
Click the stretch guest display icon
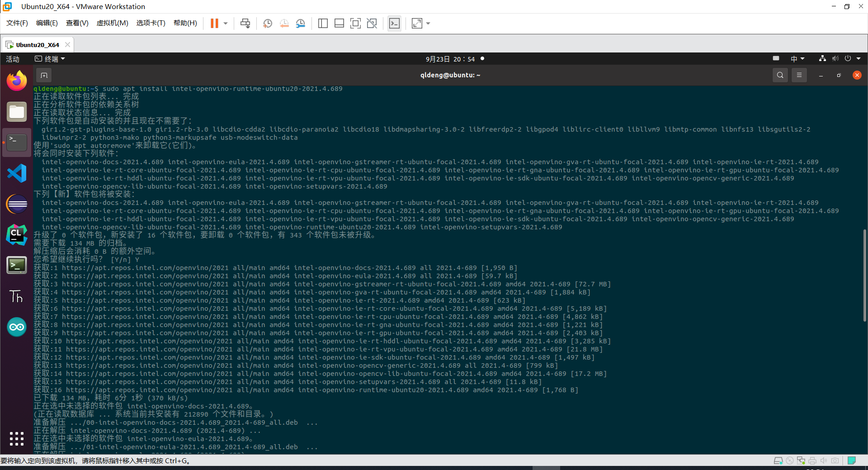tap(417, 23)
